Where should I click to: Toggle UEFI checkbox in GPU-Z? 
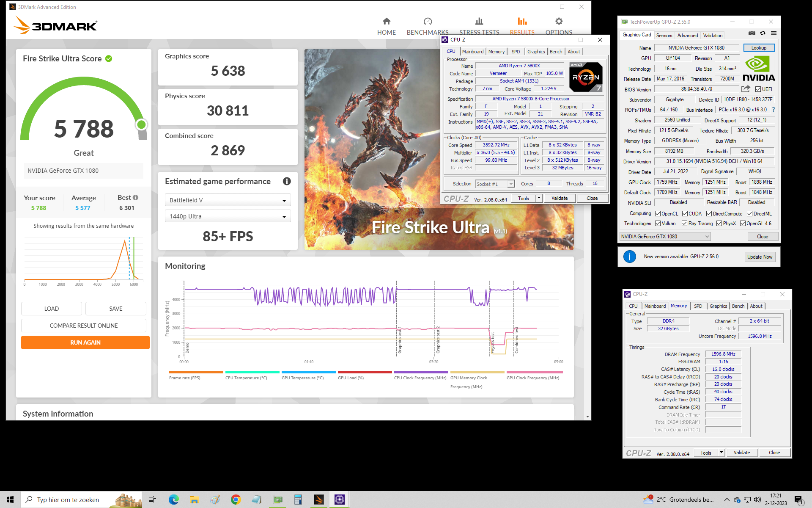pos(758,89)
